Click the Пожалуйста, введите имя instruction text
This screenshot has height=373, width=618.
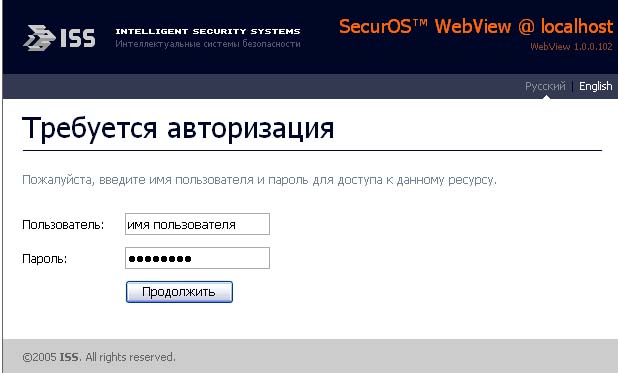click(x=259, y=180)
